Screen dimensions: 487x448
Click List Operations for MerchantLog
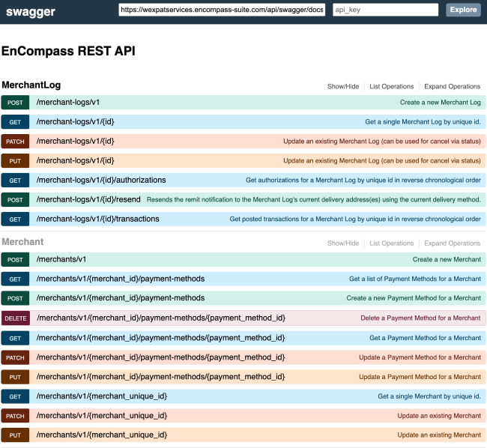tap(391, 86)
